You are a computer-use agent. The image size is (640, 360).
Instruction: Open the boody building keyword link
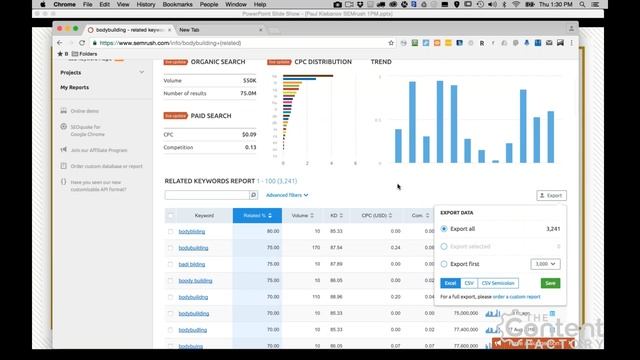pyautogui.click(x=196, y=280)
